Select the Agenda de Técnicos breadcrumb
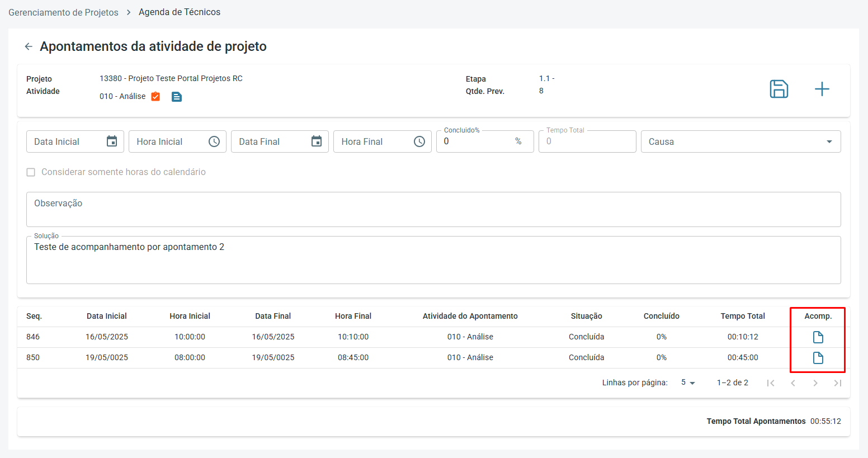The width and height of the screenshot is (868, 458). coord(180,12)
